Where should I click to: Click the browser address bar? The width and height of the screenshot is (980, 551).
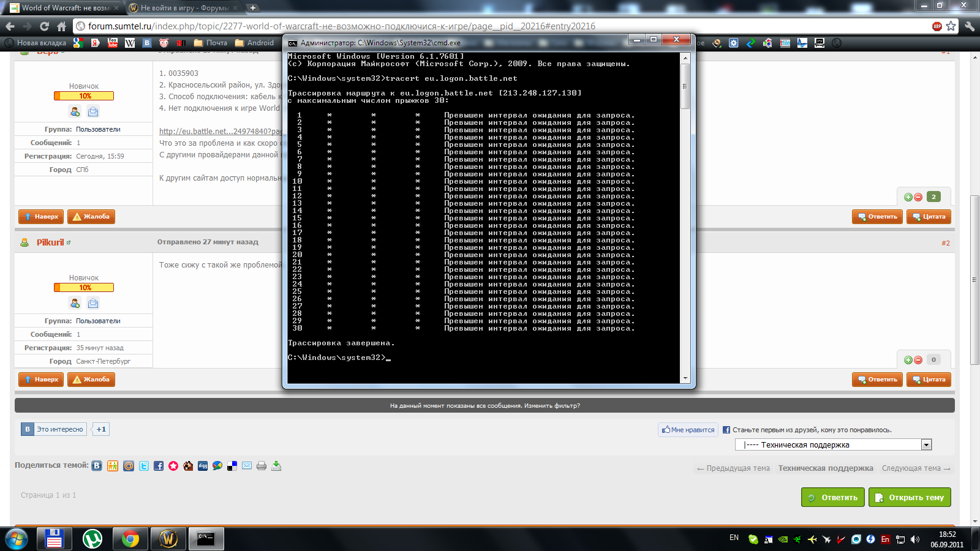502,26
